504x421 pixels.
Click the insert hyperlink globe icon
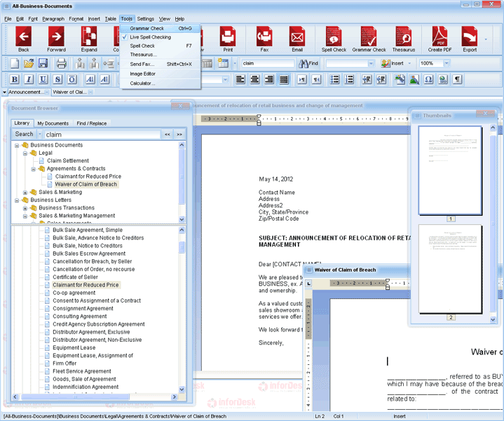[x=443, y=79]
